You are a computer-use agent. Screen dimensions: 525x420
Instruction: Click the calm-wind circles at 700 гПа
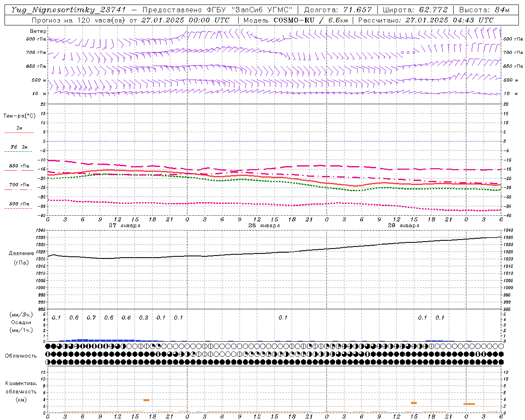[x=408, y=52]
